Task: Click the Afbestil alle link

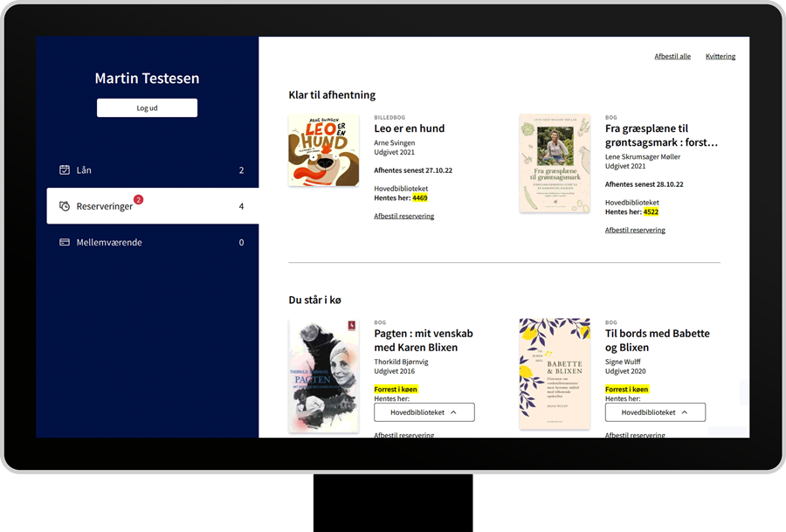Action: click(x=672, y=56)
